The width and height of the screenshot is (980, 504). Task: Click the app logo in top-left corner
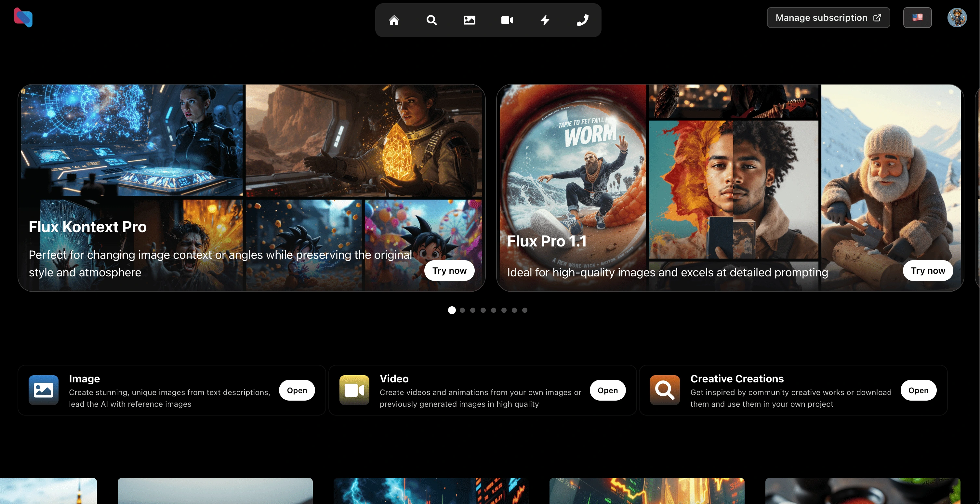tap(23, 18)
